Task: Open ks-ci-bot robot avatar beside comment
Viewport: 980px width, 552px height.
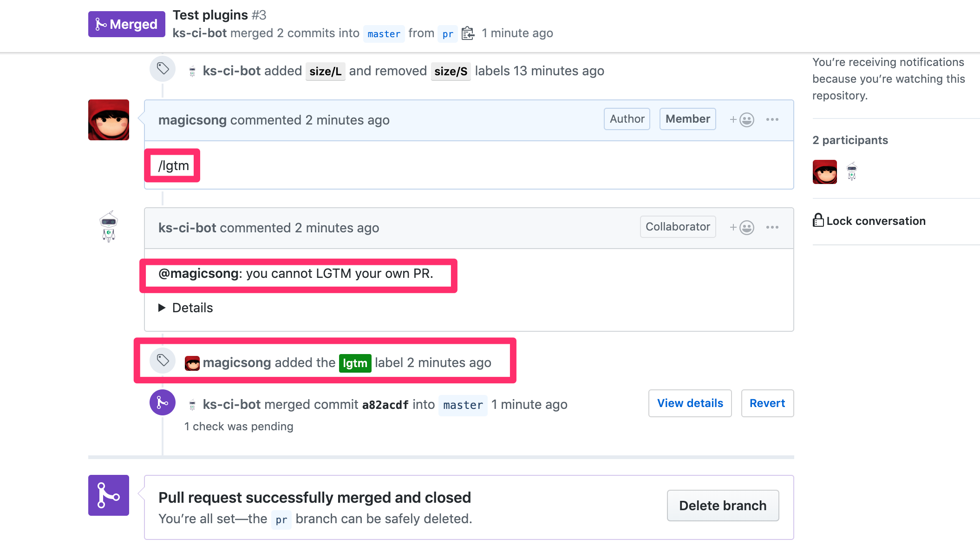Action: pos(109,226)
